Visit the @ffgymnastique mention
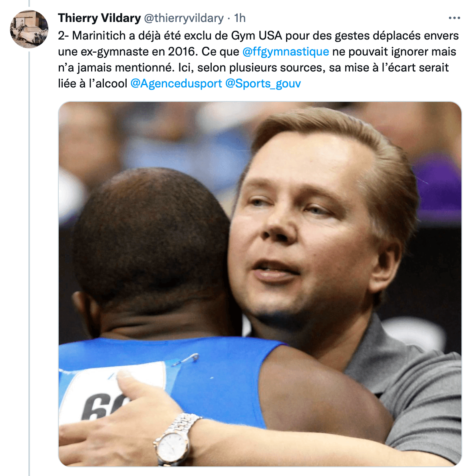473x476 pixels. [x=286, y=52]
